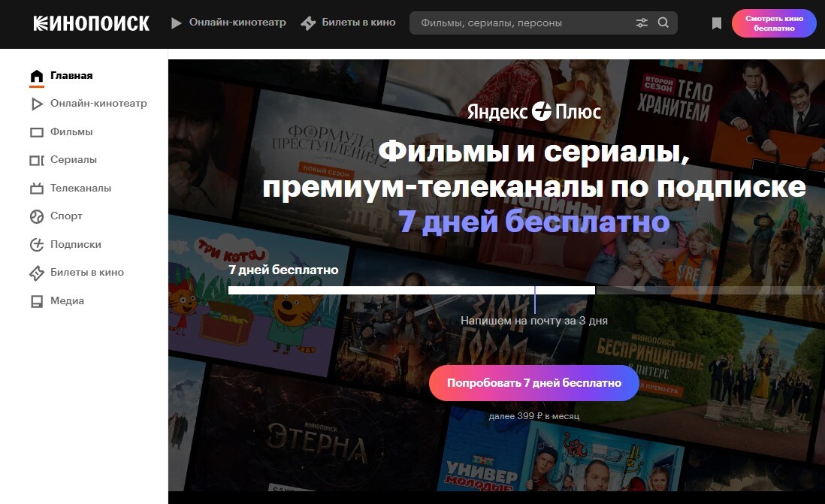Open the search filters icon

pos(642,23)
